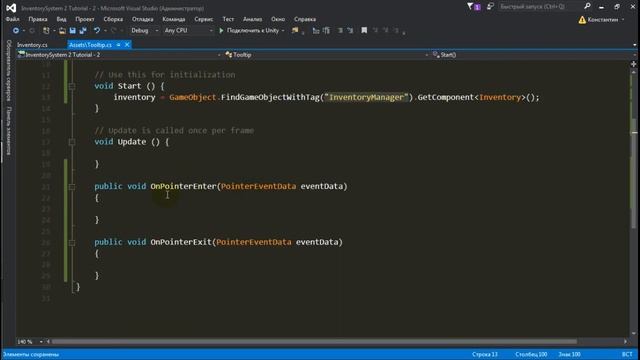Click the quick launch magnifier icon

point(587,6)
